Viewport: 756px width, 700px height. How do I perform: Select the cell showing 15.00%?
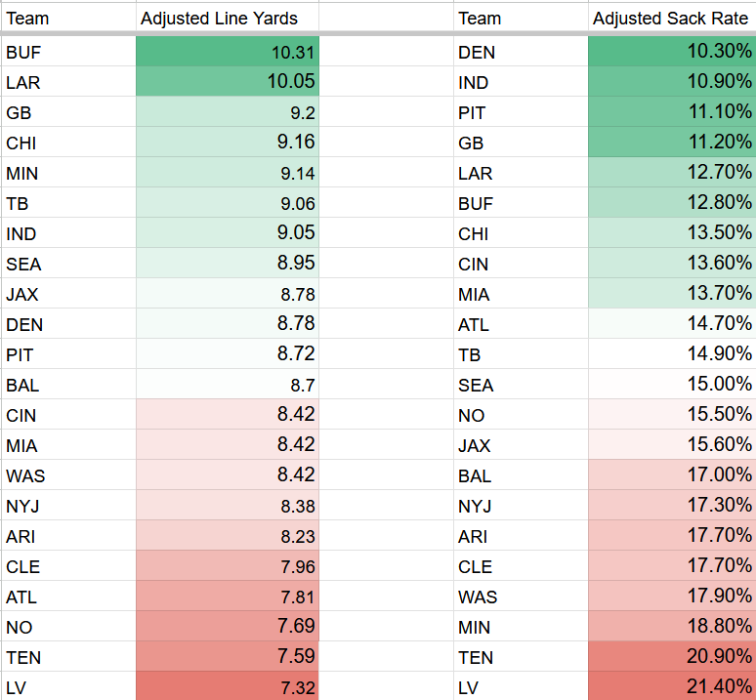pyautogui.click(x=672, y=385)
